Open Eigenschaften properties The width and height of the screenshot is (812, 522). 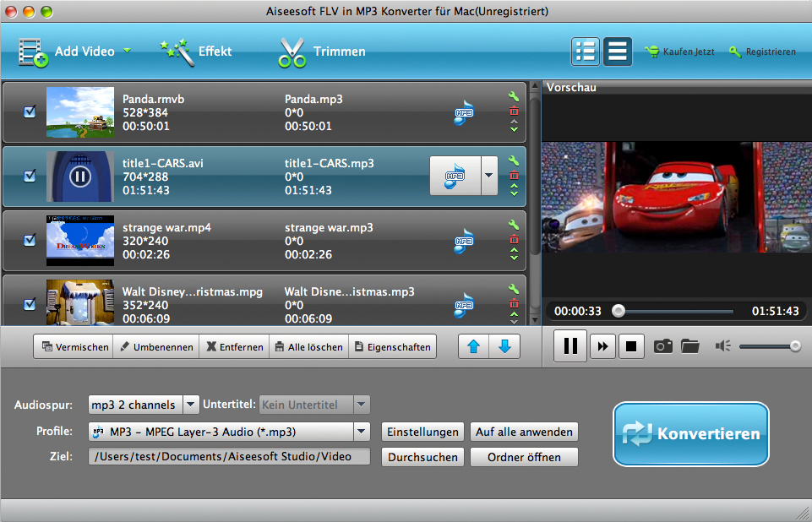(x=393, y=346)
